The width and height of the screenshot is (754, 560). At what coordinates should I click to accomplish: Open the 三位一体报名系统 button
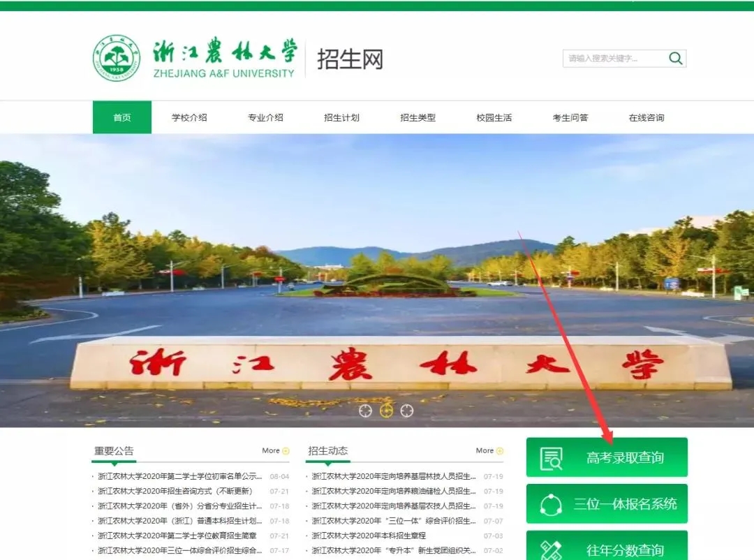(x=607, y=503)
